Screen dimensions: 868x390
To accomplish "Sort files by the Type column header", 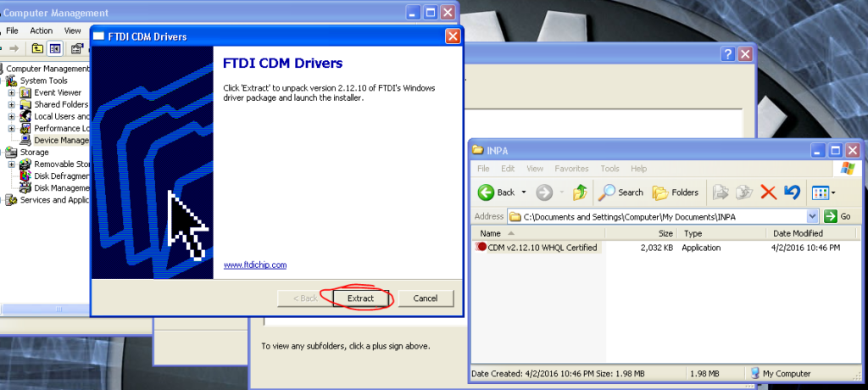I will click(722, 233).
